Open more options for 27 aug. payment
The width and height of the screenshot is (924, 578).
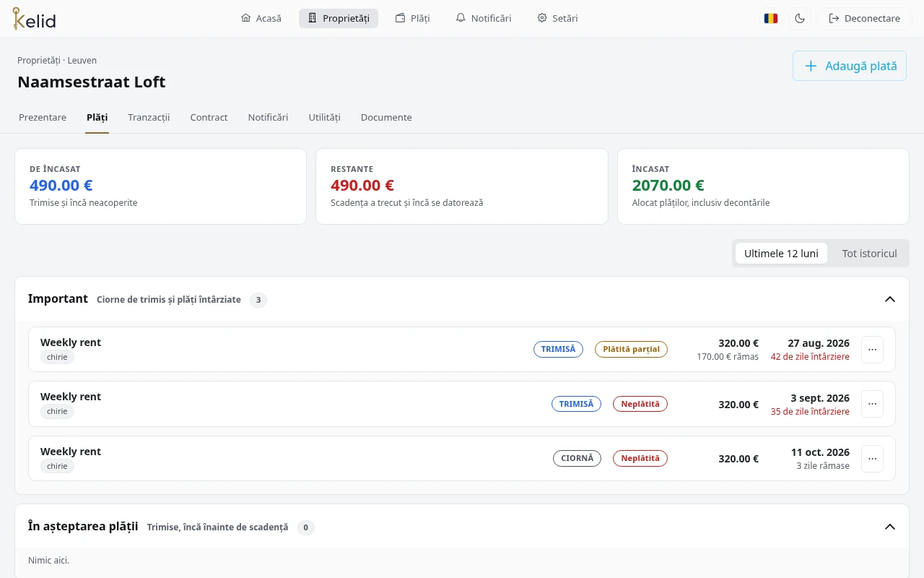tap(872, 350)
